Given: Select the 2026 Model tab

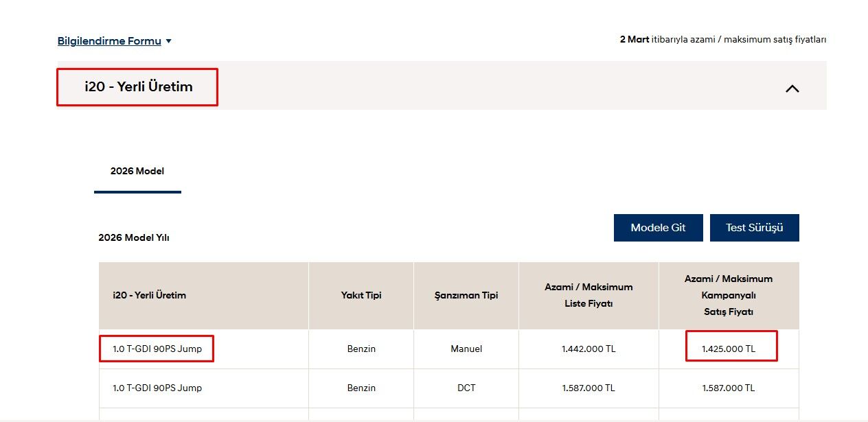Looking at the screenshot, I should [137, 172].
